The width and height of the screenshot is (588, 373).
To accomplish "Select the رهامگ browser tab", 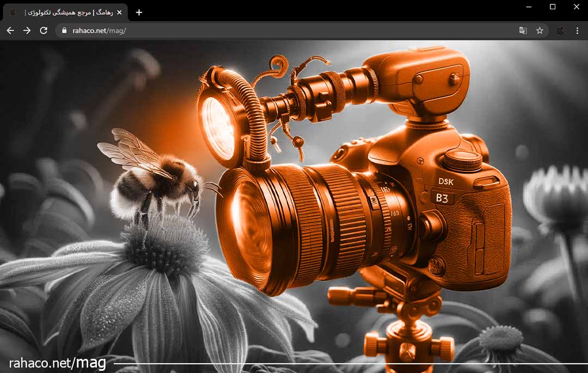I will [x=65, y=12].
